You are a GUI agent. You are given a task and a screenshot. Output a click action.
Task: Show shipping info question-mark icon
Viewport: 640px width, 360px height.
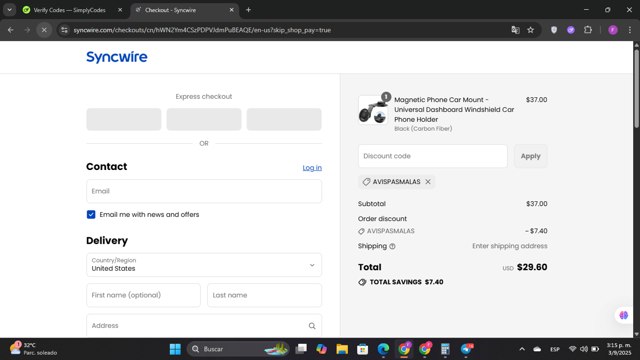click(x=392, y=246)
